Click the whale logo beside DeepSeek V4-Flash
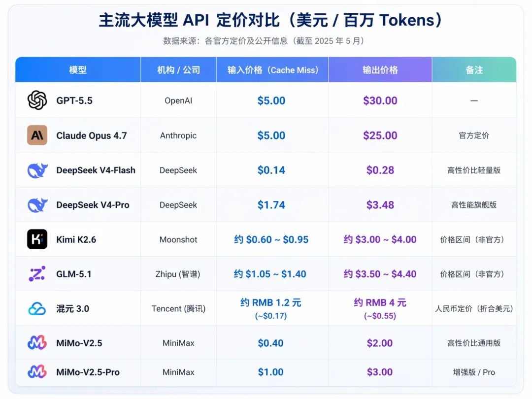532x399 pixels. coord(37,170)
